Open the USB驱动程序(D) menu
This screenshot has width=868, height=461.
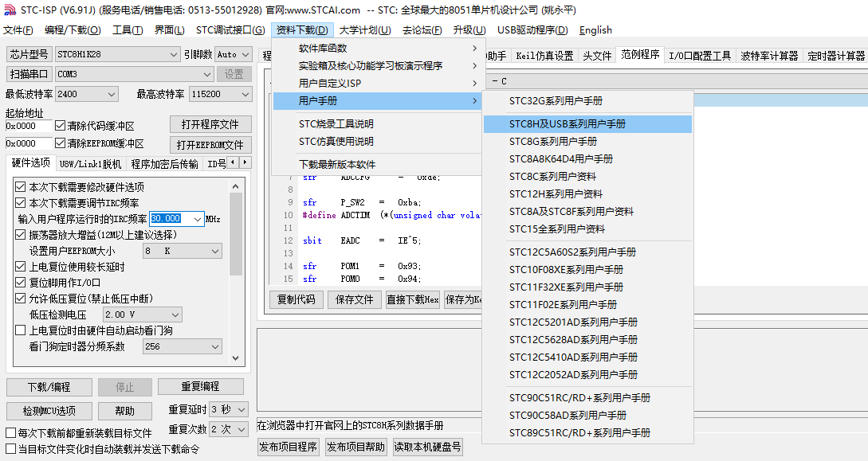click(532, 29)
